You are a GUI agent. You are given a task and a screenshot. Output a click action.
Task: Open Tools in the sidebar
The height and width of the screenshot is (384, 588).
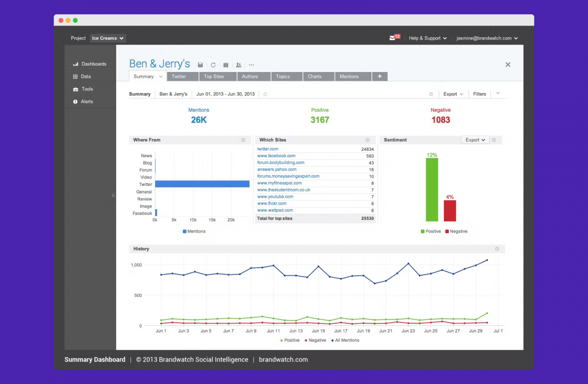tap(91, 89)
